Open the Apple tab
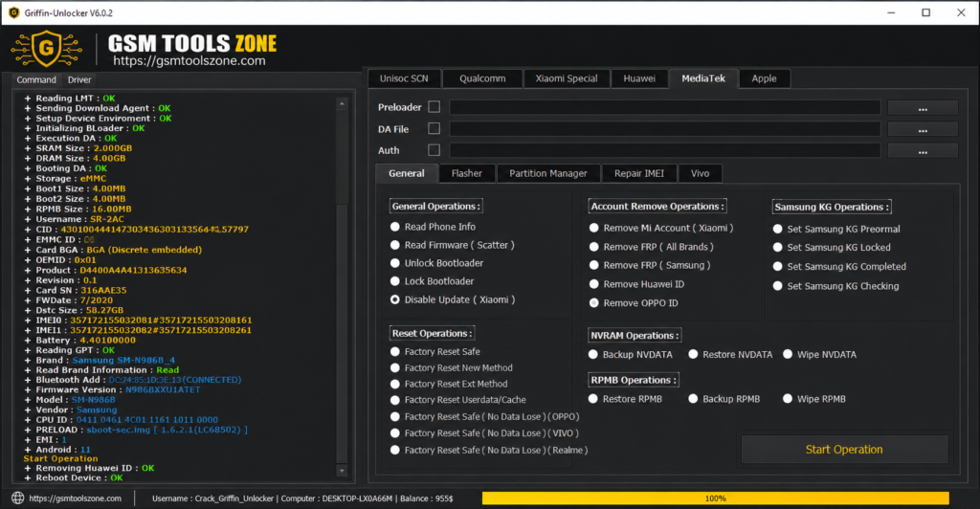 coord(765,78)
